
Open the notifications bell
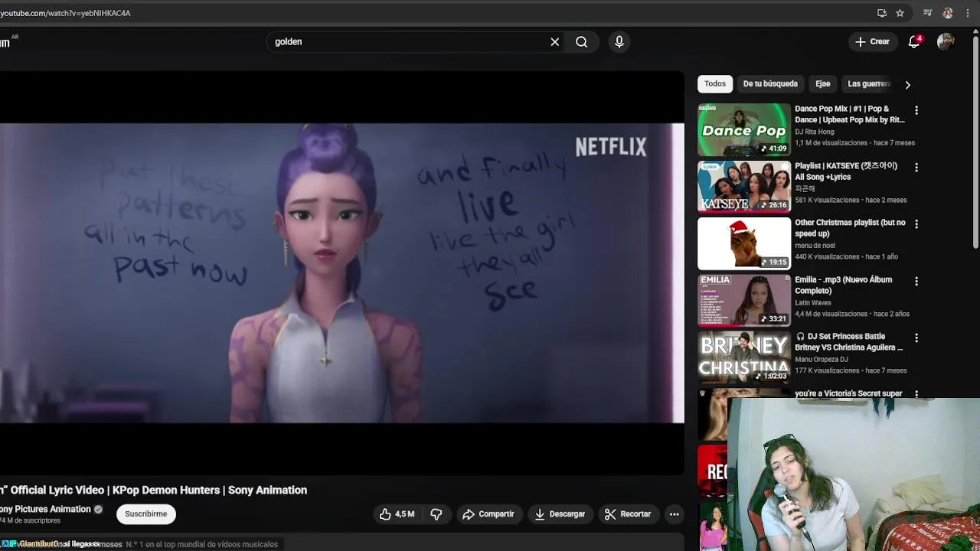click(914, 42)
